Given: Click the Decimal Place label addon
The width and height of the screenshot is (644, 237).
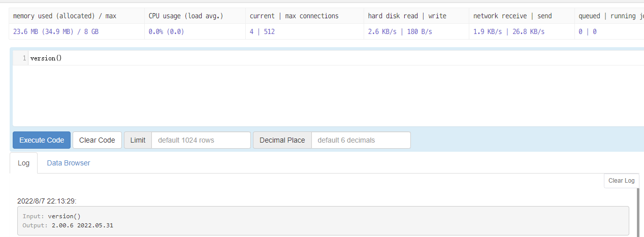Looking at the screenshot, I should click(x=282, y=140).
